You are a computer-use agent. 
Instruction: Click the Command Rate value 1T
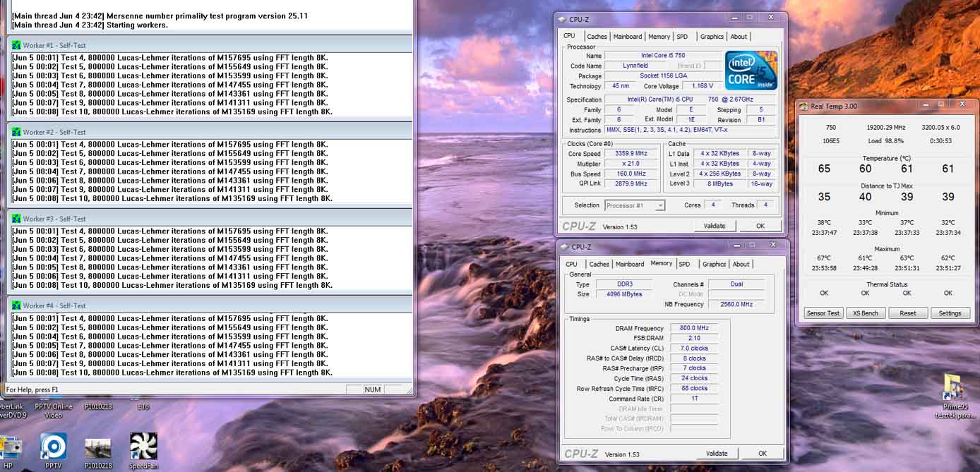tap(693, 399)
